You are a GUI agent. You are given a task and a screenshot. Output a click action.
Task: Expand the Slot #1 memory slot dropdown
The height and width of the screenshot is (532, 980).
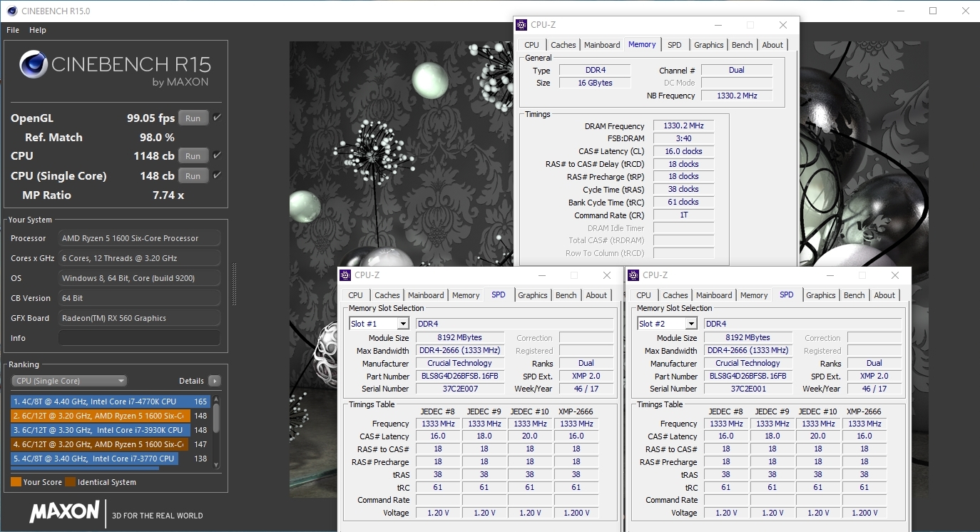(403, 324)
